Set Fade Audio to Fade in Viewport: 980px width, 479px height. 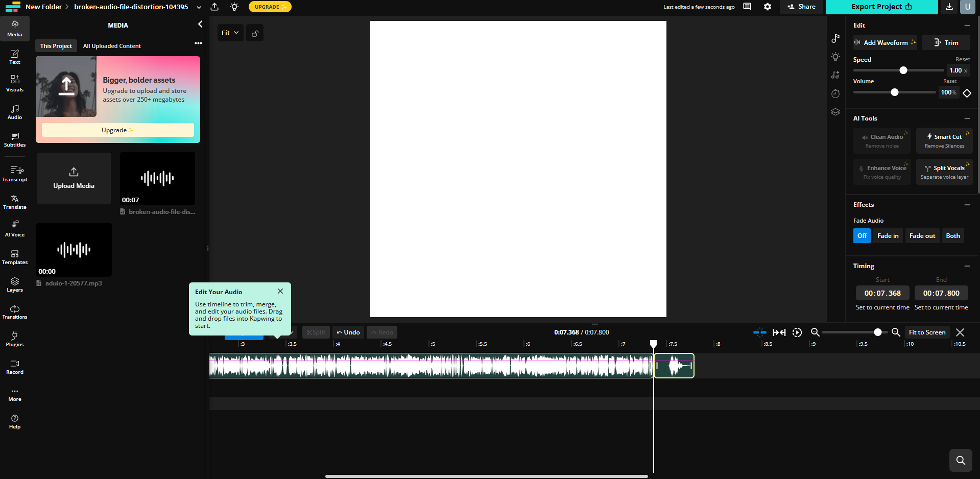[888, 236]
